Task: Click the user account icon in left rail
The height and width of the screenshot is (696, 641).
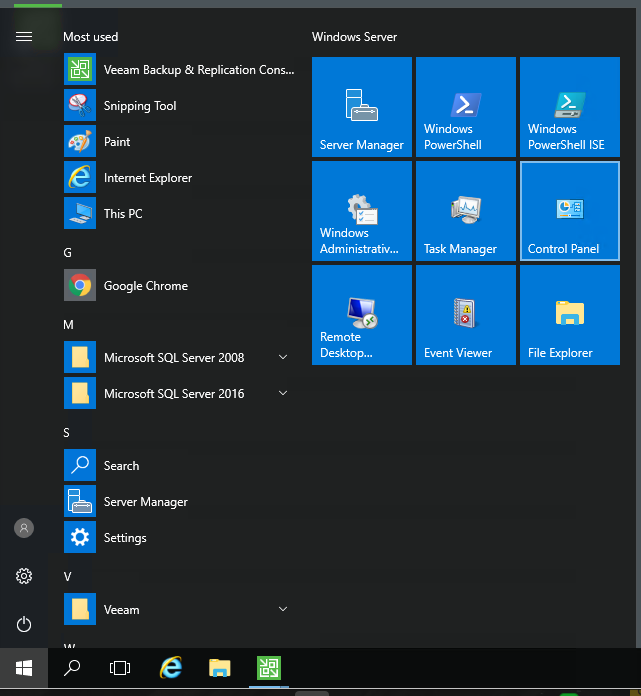Action: 24,528
